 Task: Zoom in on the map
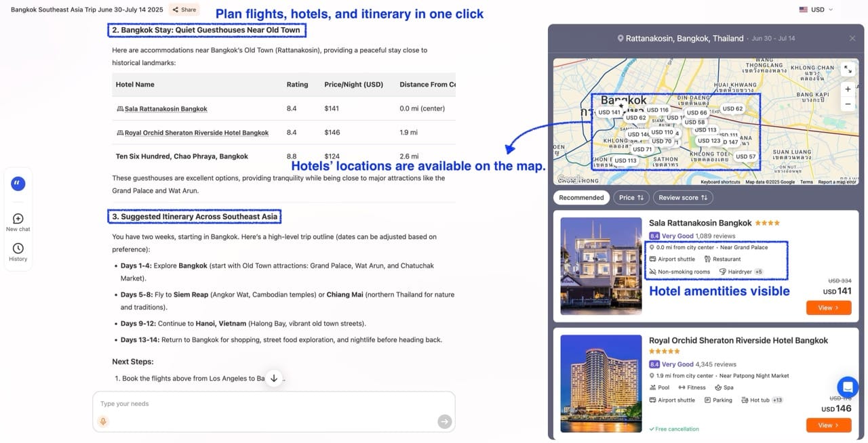click(848, 89)
